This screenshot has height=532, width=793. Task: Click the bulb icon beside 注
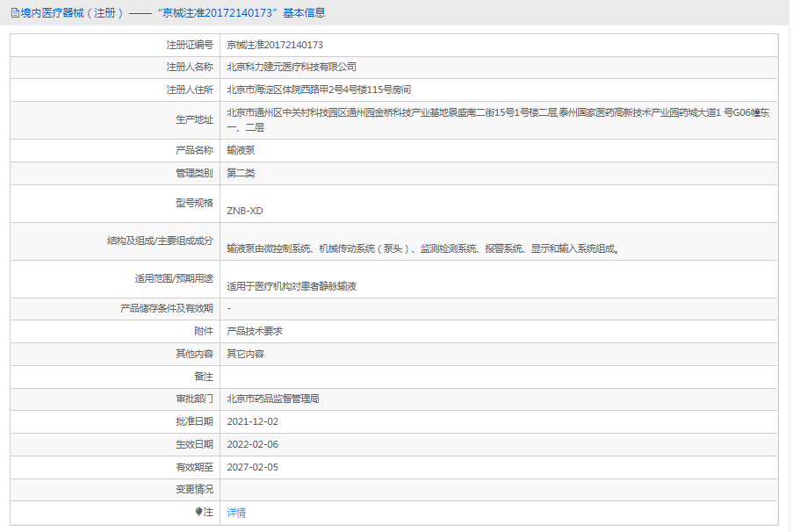(x=198, y=513)
